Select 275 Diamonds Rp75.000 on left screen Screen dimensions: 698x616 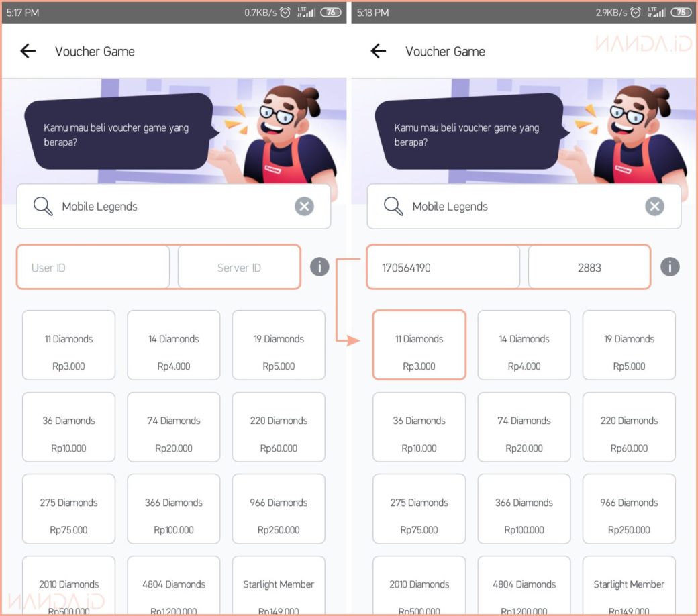point(68,509)
